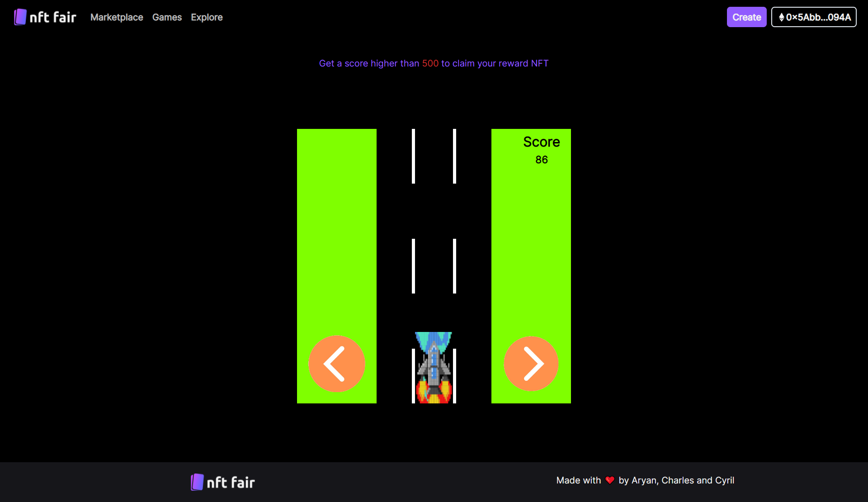Click the red 500 score threshold text
This screenshot has width=868, height=502.
click(x=430, y=63)
